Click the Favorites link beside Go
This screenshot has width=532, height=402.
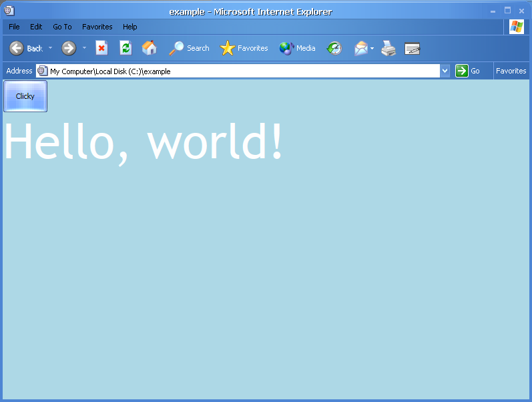pyautogui.click(x=511, y=71)
